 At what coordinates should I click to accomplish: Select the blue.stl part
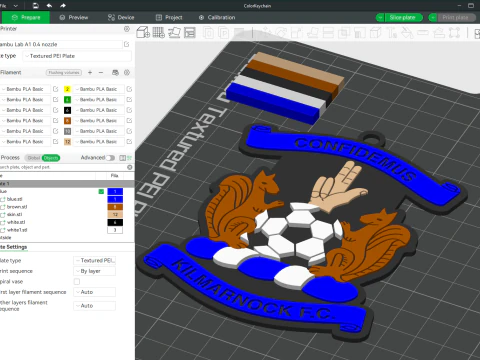pyautogui.click(x=15, y=199)
